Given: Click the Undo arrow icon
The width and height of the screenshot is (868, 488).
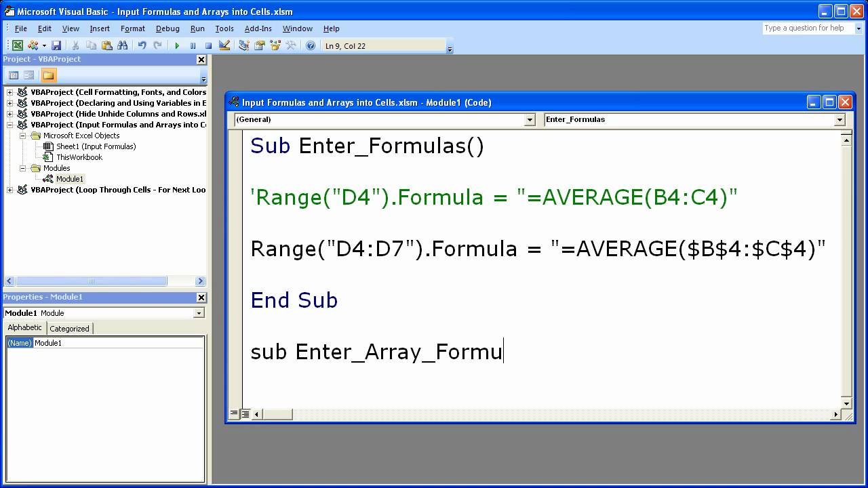Looking at the screenshot, I should (x=142, y=45).
